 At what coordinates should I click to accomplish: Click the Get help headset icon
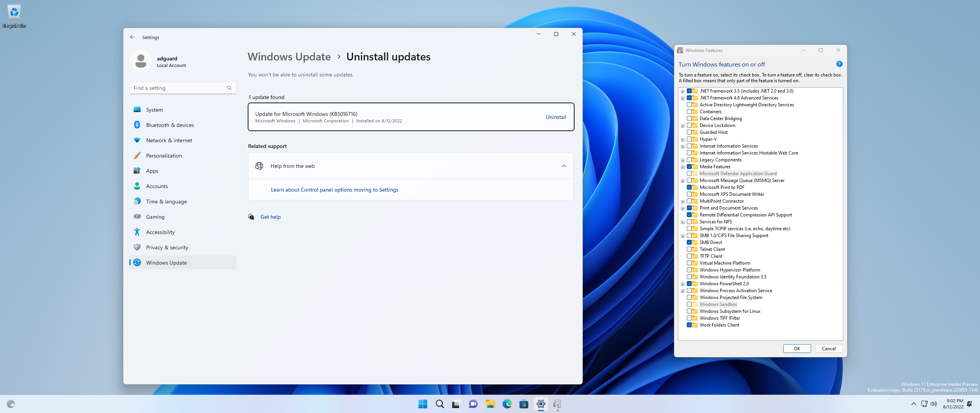point(251,217)
